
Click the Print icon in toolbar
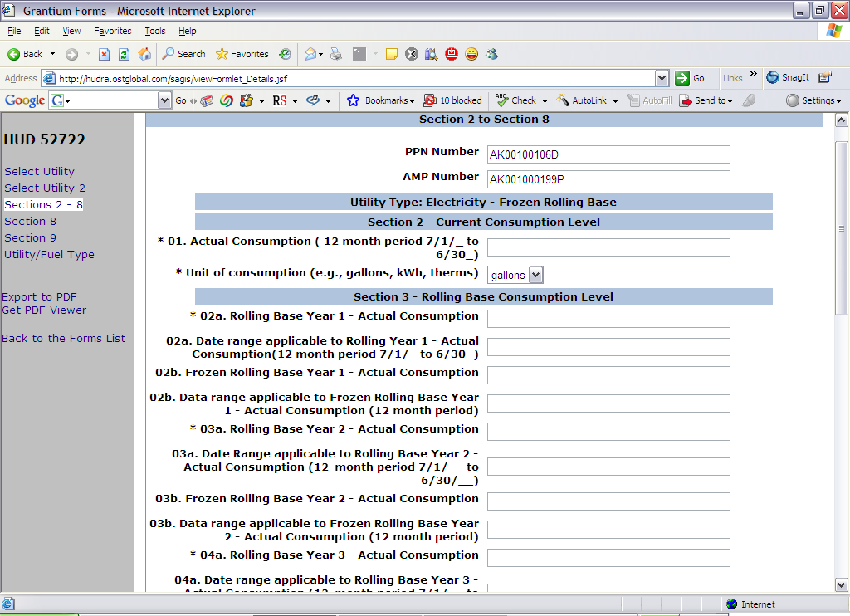tap(335, 54)
